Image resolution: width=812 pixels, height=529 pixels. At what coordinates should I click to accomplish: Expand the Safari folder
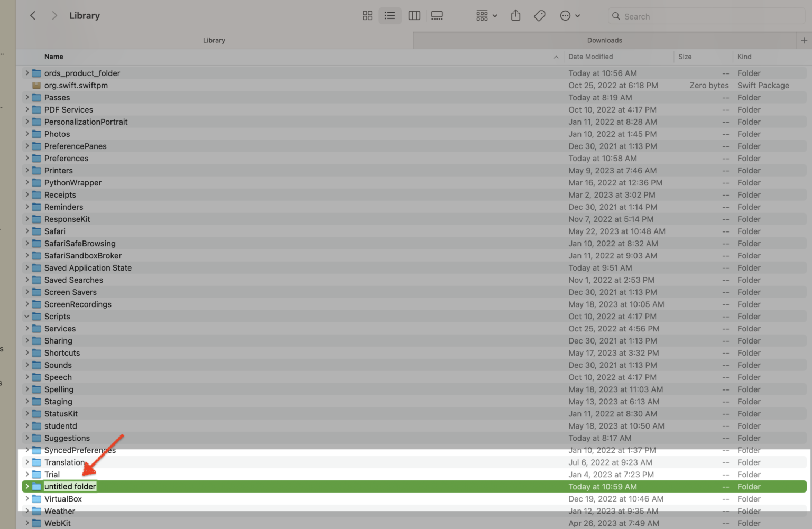(x=27, y=231)
